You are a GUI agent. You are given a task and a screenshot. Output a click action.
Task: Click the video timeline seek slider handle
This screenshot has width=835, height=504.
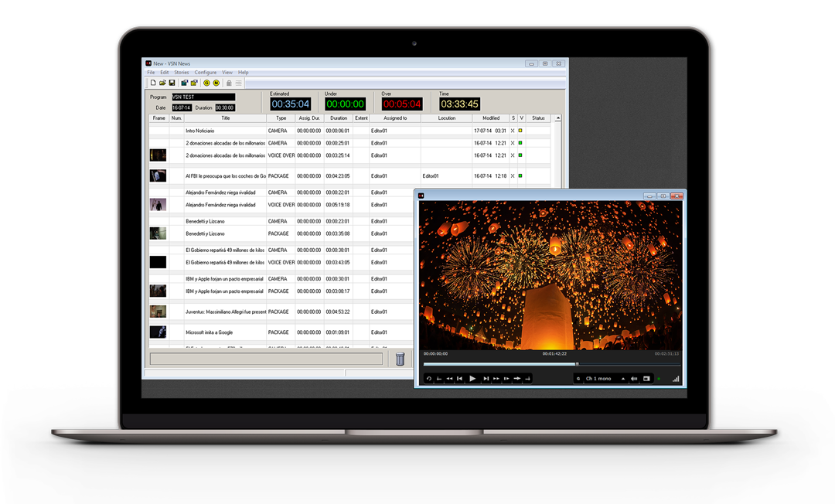pyautogui.click(x=577, y=364)
